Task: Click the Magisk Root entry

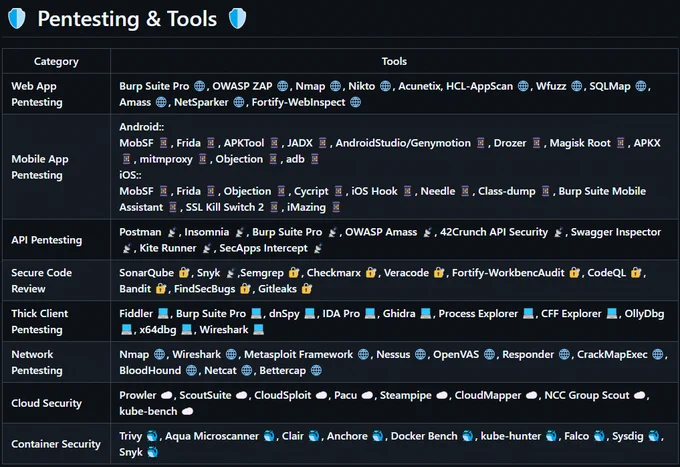Action: [580, 143]
